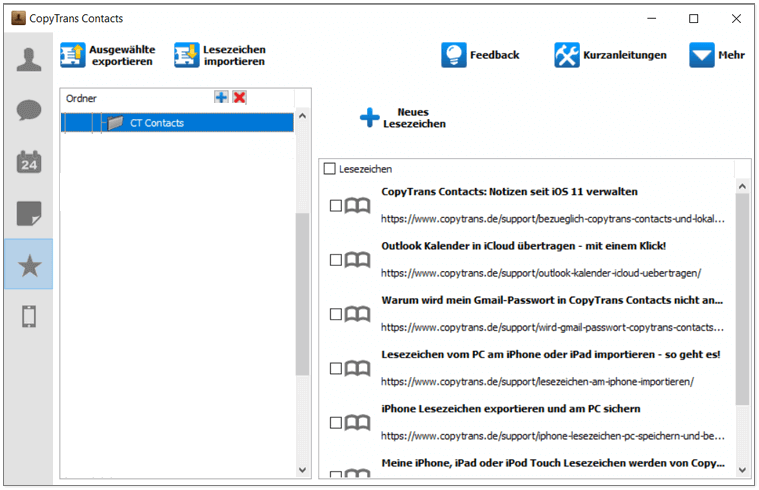Select title 'Outlook Kalender in iCloud übertragen'
Viewport: 759px width, 490px height.
[523, 245]
